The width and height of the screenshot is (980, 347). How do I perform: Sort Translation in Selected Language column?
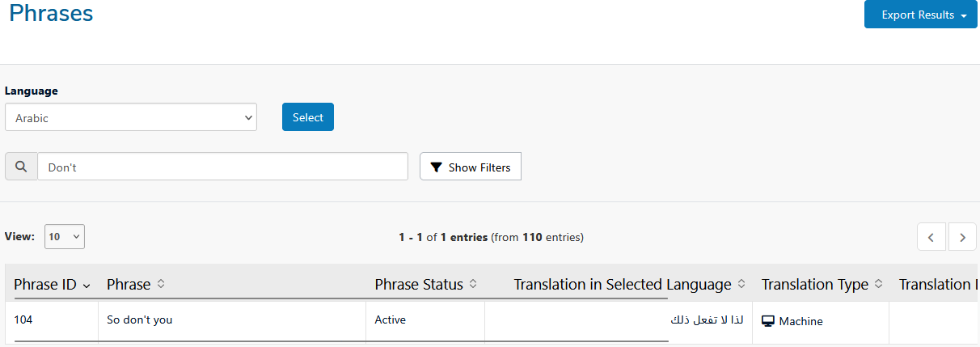[x=741, y=284]
